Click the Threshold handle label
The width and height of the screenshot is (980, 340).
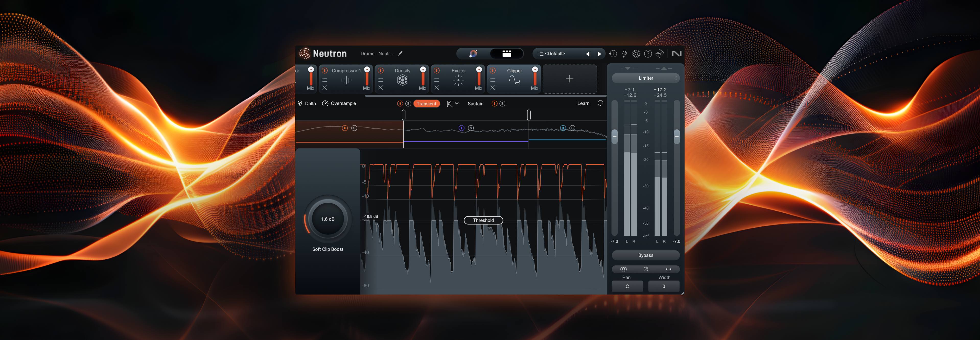pos(484,220)
